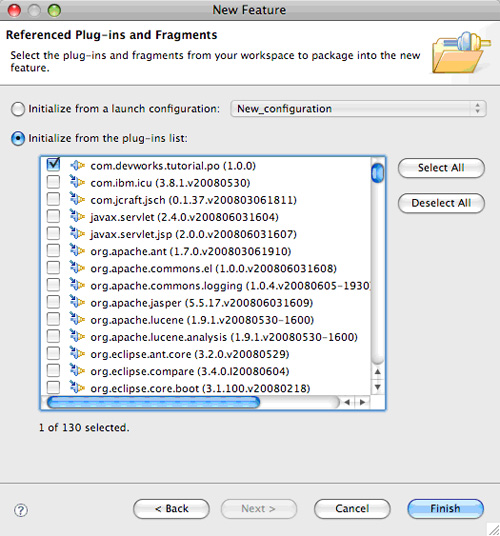The width and height of the screenshot is (500, 536).
Task: Click the help question mark icon
Action: point(21,510)
